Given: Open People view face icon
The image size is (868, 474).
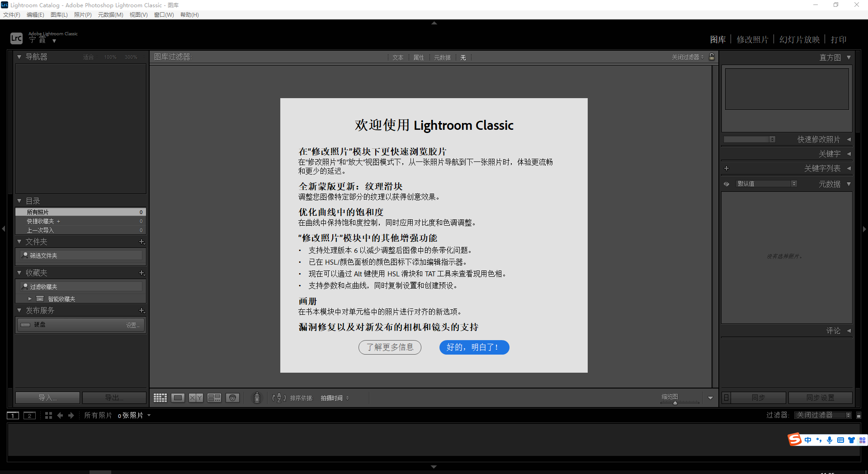Looking at the screenshot, I should point(232,398).
